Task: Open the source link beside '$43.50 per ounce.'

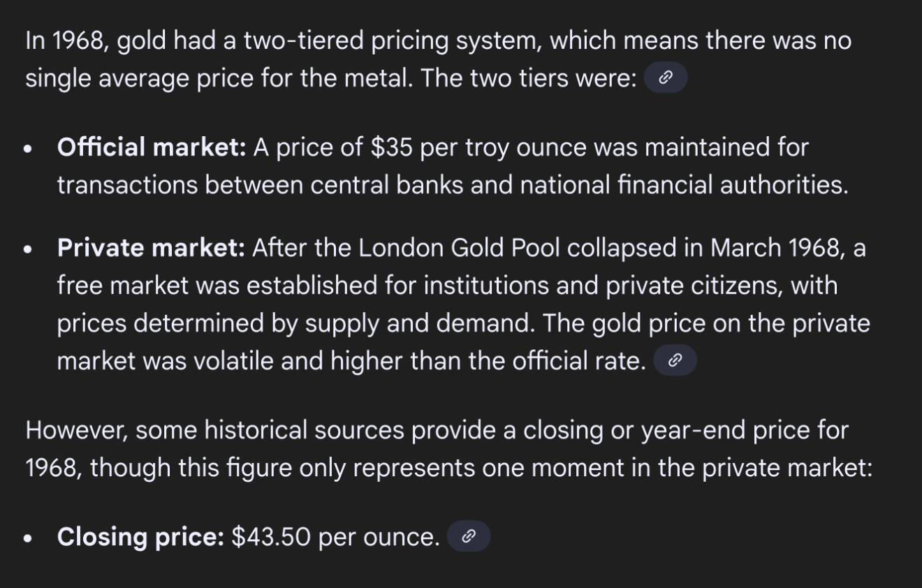Action: click(469, 536)
